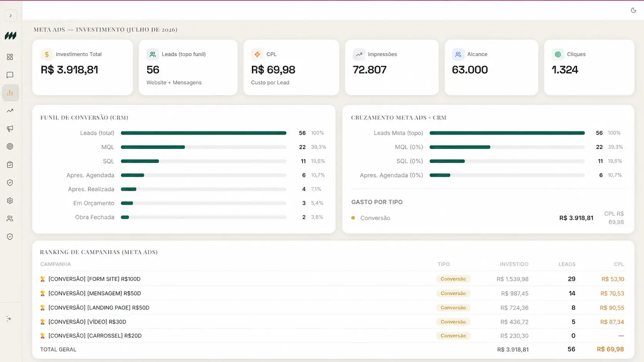Open the users team sidebar icon
The height and width of the screenshot is (362, 644).
(10, 219)
